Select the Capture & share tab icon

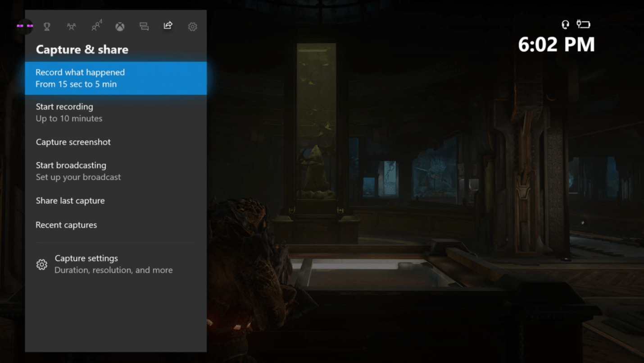[168, 26]
